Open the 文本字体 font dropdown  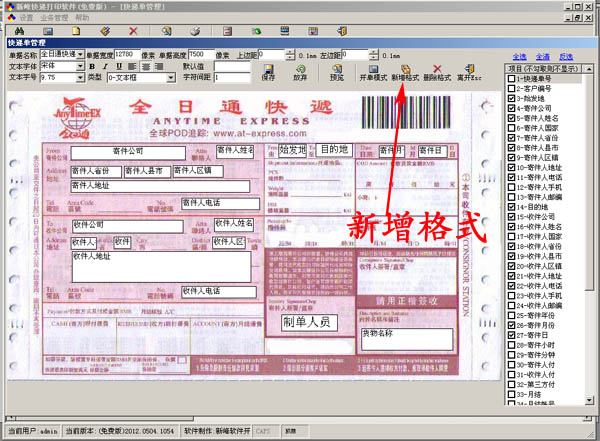point(80,66)
